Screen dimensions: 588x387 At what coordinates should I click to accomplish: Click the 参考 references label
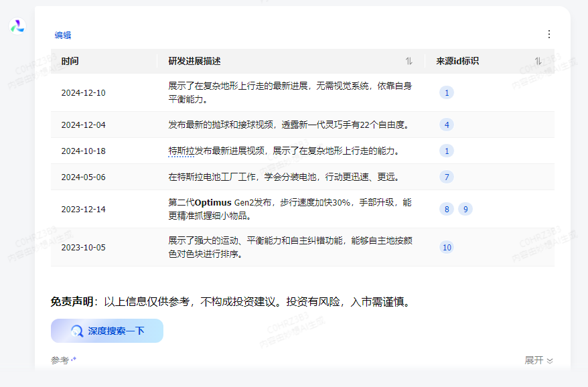click(x=61, y=360)
